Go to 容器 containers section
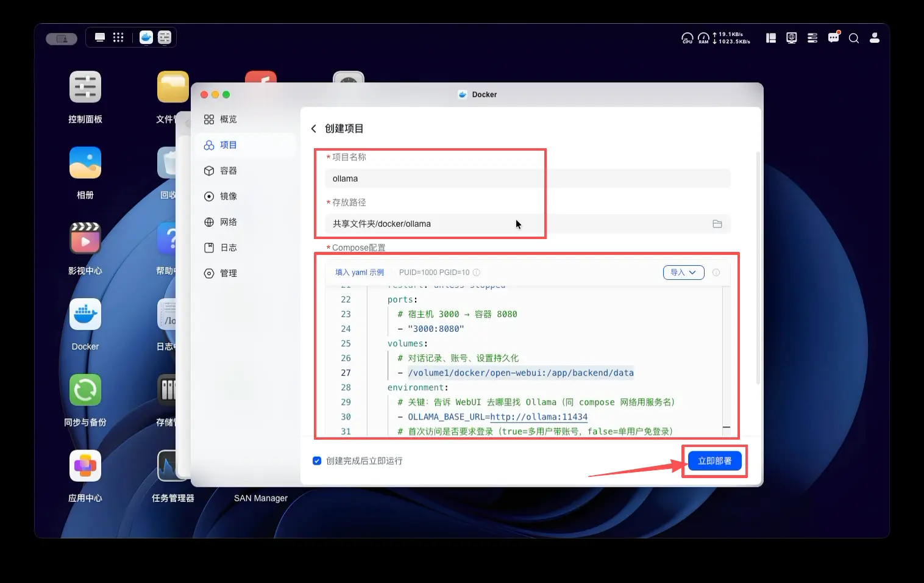The image size is (924, 583). click(245, 171)
